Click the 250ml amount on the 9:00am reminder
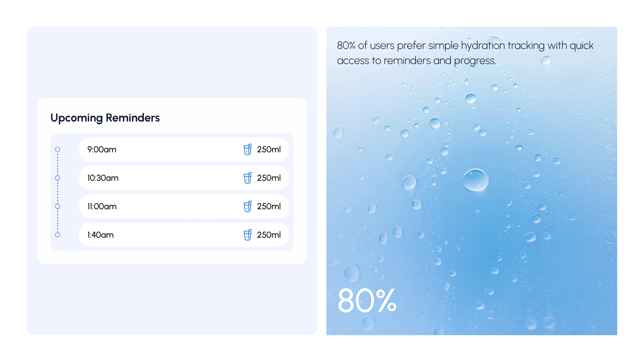The height and width of the screenshot is (362, 644). coord(269,149)
